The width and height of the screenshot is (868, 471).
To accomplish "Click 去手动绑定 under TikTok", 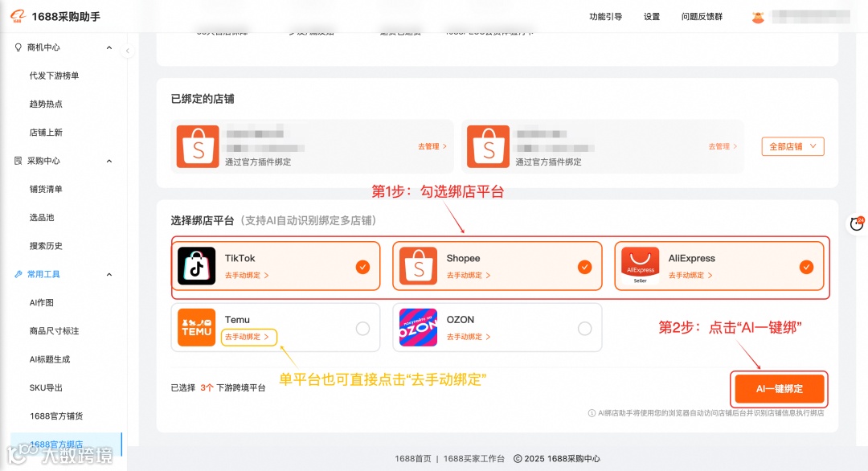I will (247, 275).
